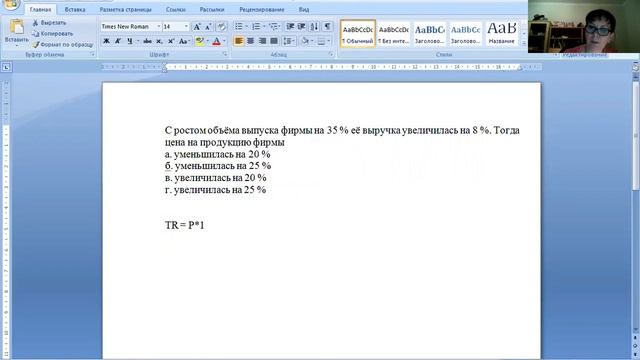Open the Разметка страницы tab
Image resolution: width=640 pixels, height=360 pixels.
click(x=125, y=9)
